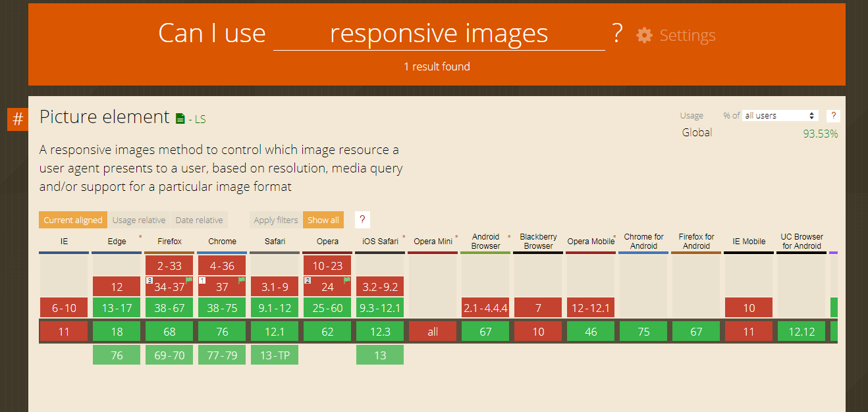Click the green spec document icon beside Picture element

(181, 118)
